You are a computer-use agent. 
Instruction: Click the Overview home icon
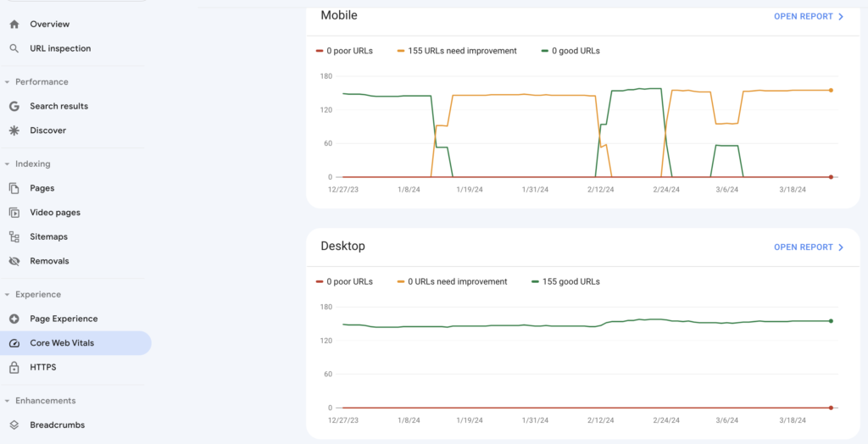[14, 25]
